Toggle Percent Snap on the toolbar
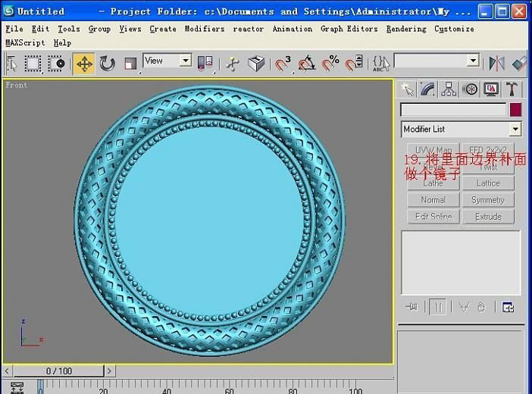 point(330,64)
